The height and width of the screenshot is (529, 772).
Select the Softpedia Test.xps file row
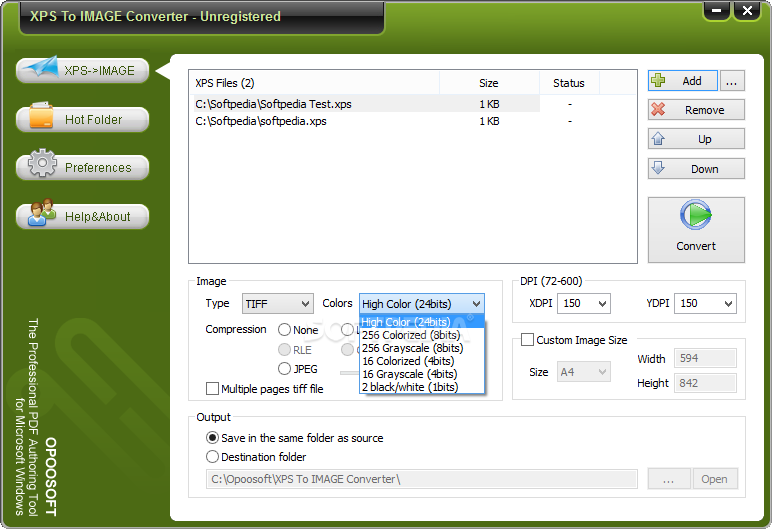[413, 104]
